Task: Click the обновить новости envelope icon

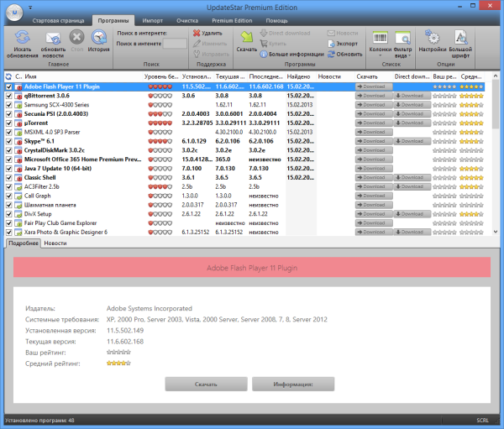Action: pyautogui.click(x=53, y=38)
